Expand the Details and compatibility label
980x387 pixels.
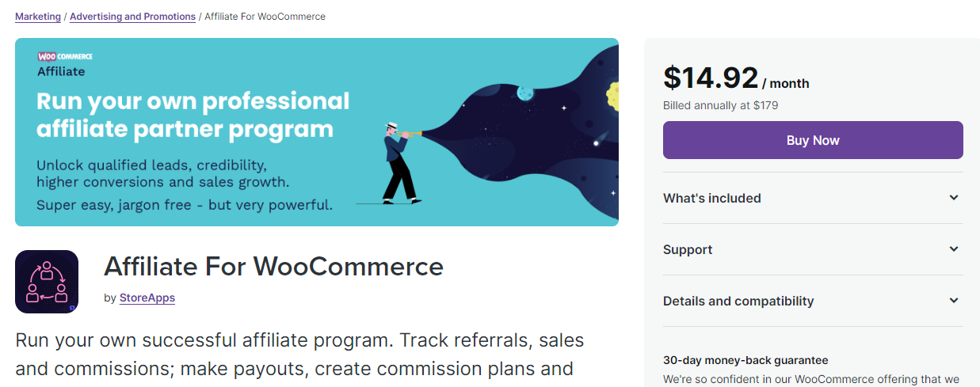click(x=738, y=301)
